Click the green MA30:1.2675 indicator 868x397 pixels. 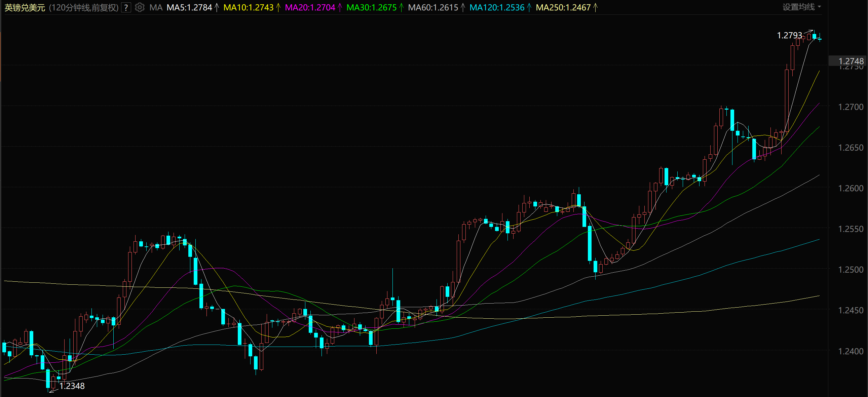(x=371, y=7)
